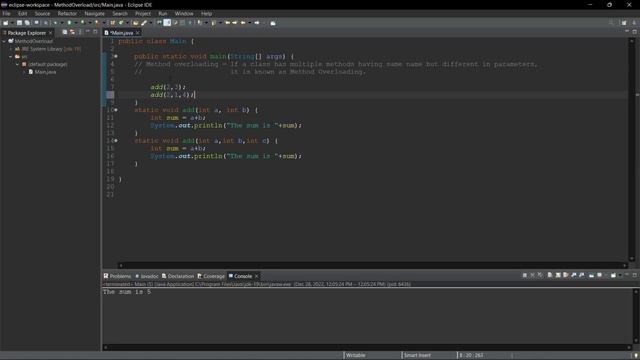The height and width of the screenshot is (360, 640).
Task: Open Package Explorer View Menu
Action: tap(80, 32)
